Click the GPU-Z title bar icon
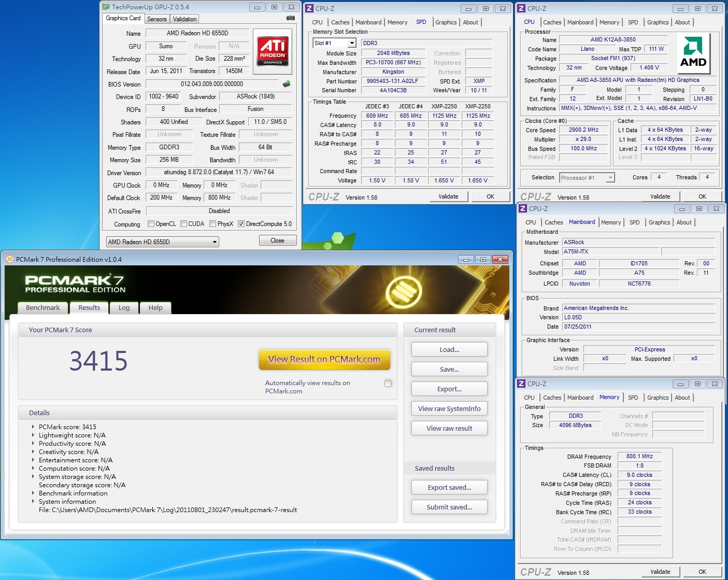Image resolution: width=728 pixels, height=580 pixels. pos(106,7)
